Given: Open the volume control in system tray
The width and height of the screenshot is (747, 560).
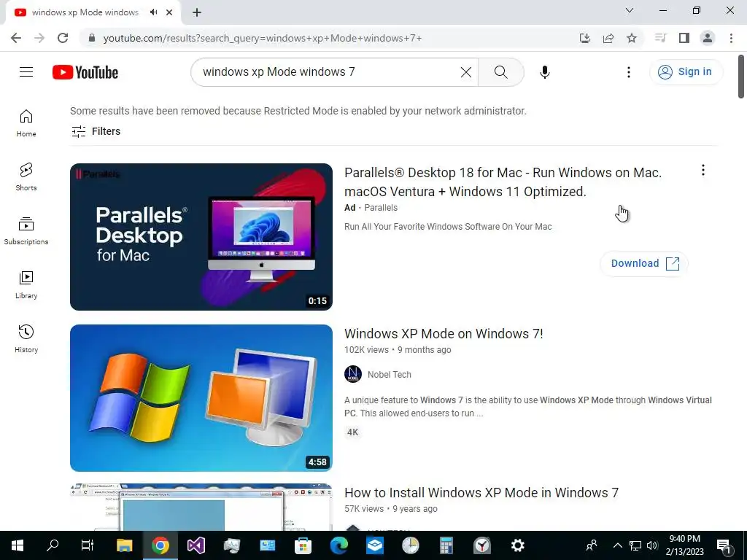Looking at the screenshot, I should 652,545.
